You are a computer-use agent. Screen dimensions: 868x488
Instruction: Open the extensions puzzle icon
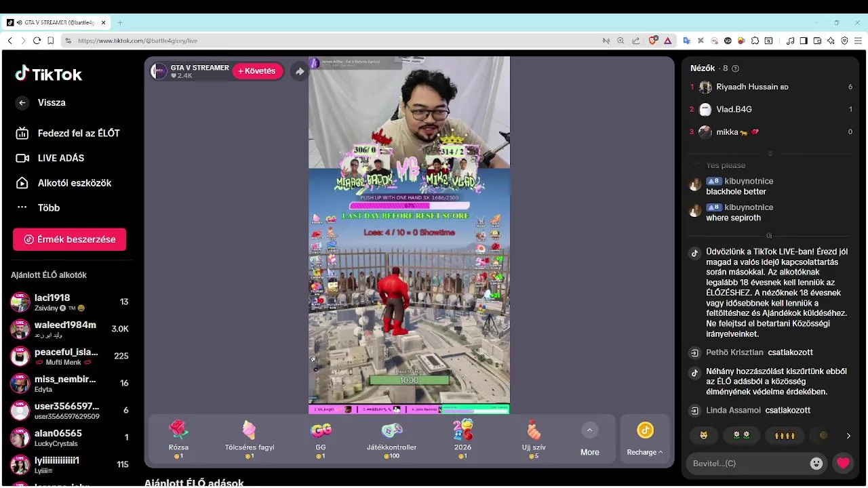[x=755, y=41]
